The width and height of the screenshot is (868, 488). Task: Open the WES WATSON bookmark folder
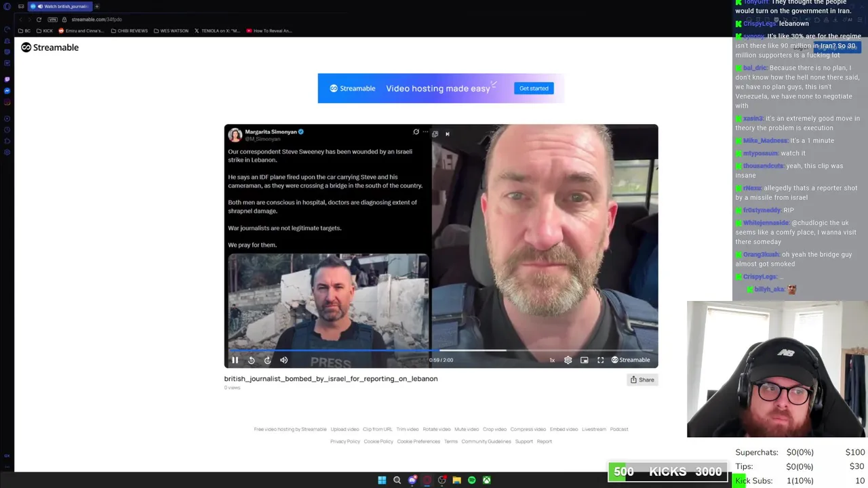pyautogui.click(x=171, y=30)
